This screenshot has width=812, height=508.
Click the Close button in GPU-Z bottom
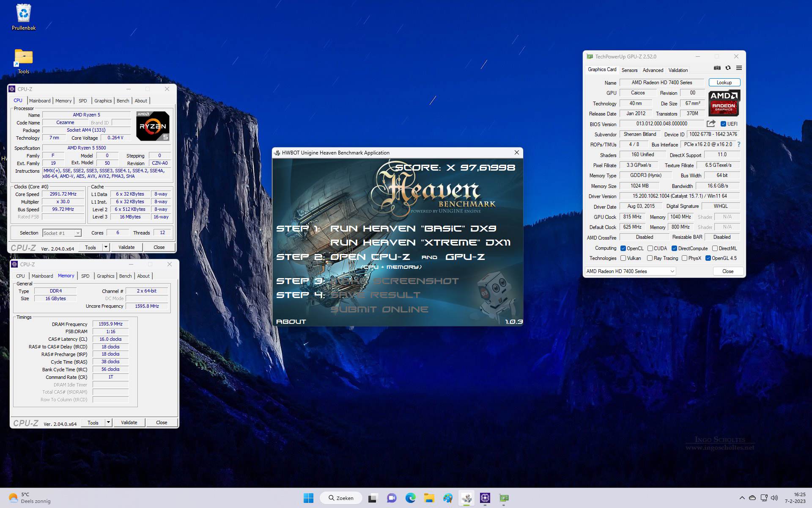click(x=728, y=271)
